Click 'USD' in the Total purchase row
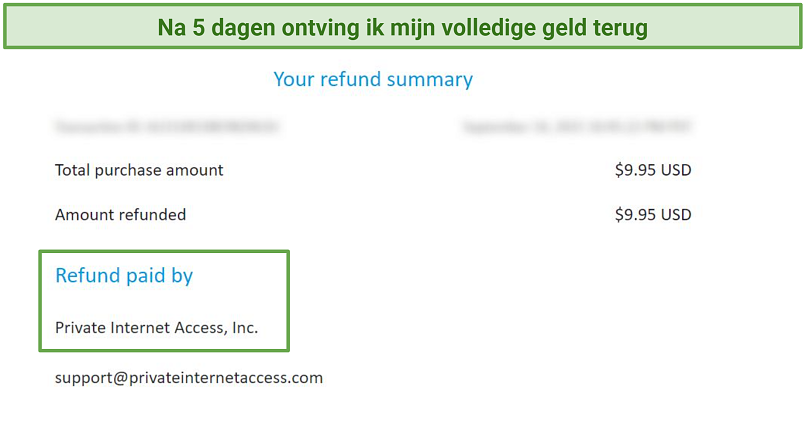Image resolution: width=806 pixels, height=431 pixels. click(x=676, y=170)
